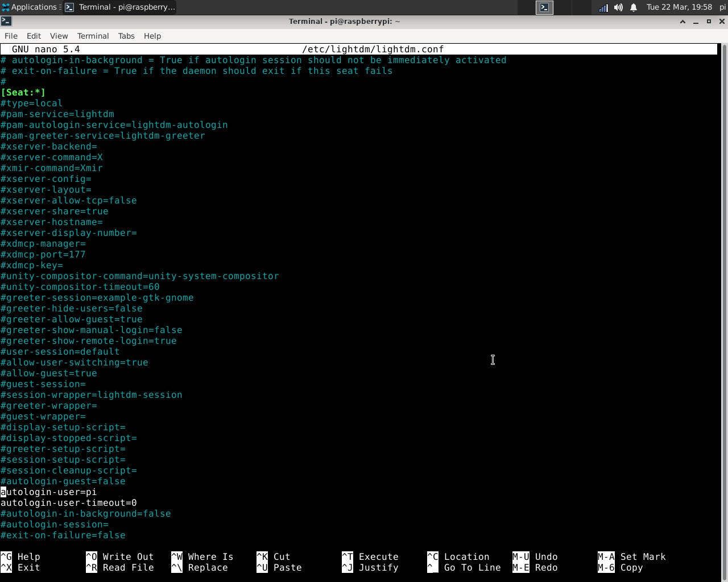Click the Terminal icon in the window title bar
The width and height of the screenshot is (728, 582).
pos(7,21)
